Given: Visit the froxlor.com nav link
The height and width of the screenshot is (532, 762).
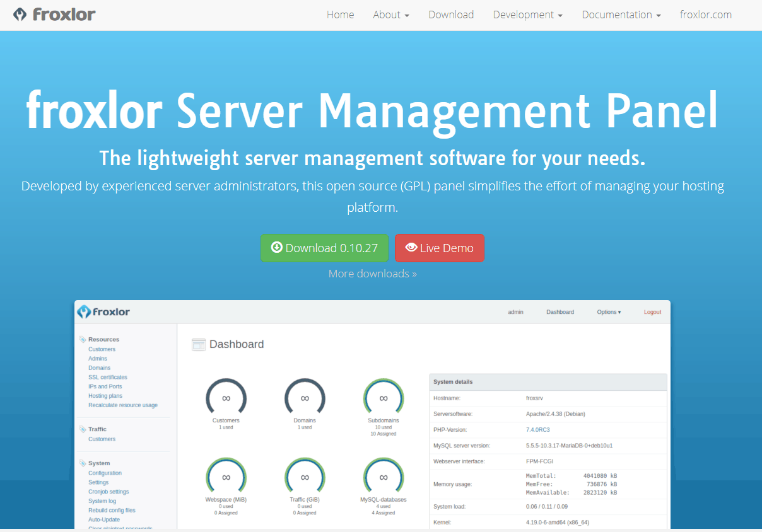Looking at the screenshot, I should tap(706, 14).
